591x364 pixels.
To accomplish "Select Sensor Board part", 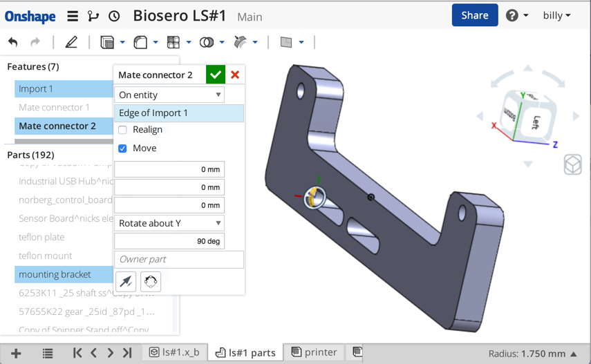I will pos(64,218).
